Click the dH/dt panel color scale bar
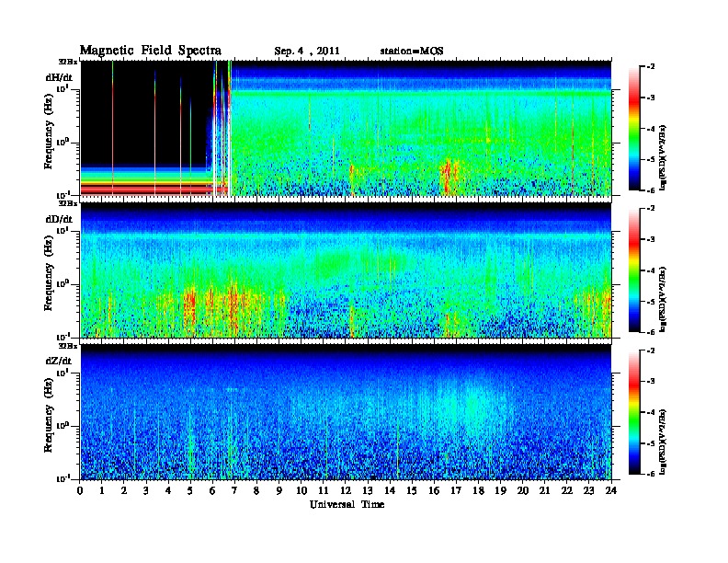Viewport: 728px width, 563px height. 633,129
